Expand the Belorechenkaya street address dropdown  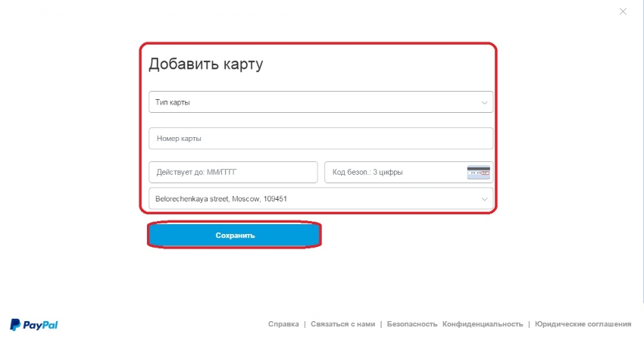pos(320,198)
